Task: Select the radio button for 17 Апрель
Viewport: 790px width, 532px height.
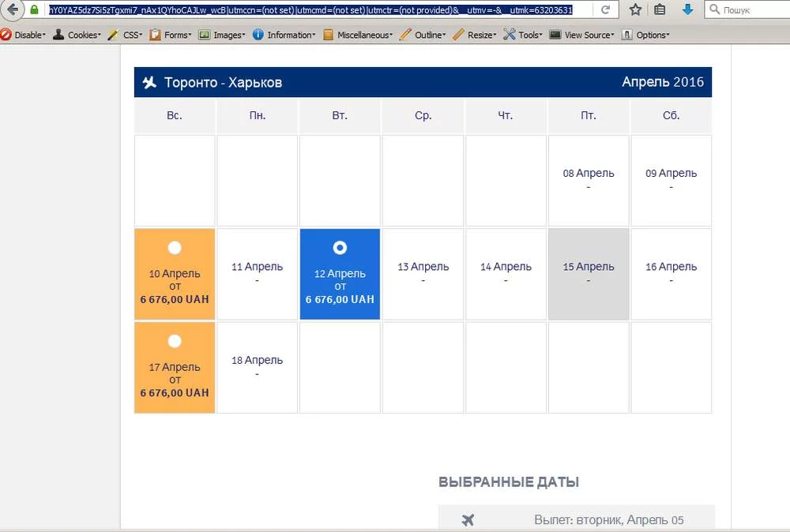Action: [x=175, y=341]
